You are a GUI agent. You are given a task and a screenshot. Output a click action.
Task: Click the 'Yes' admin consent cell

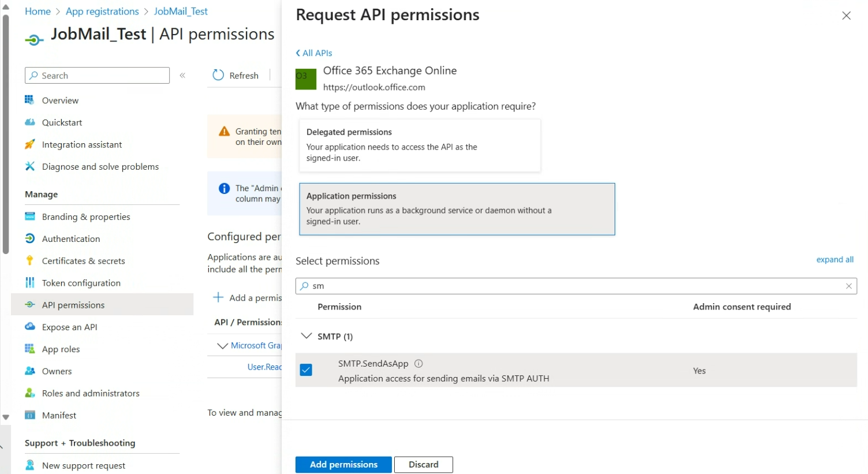[x=699, y=371]
